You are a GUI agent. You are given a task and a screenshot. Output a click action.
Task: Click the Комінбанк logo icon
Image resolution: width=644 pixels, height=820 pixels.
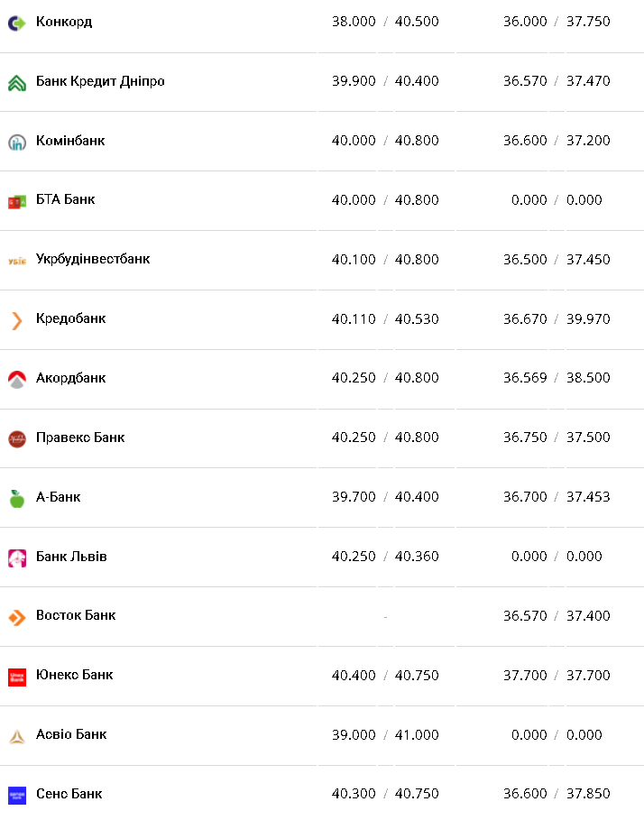(16, 142)
